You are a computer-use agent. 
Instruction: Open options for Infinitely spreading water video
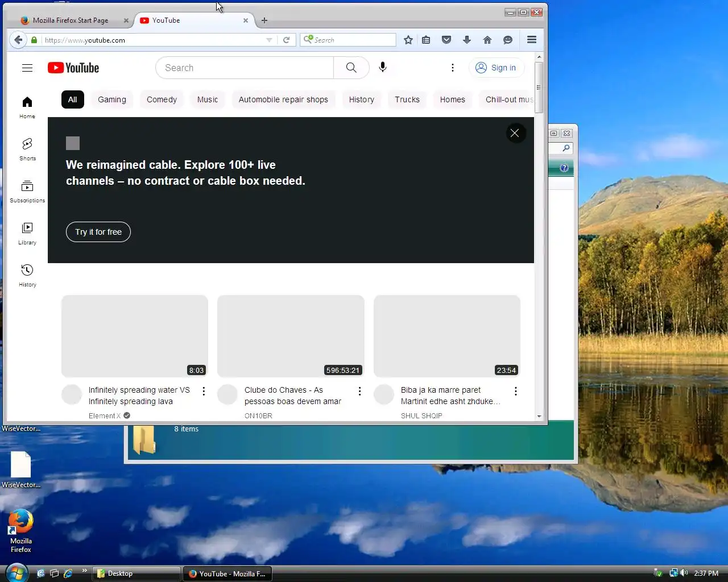(x=204, y=391)
